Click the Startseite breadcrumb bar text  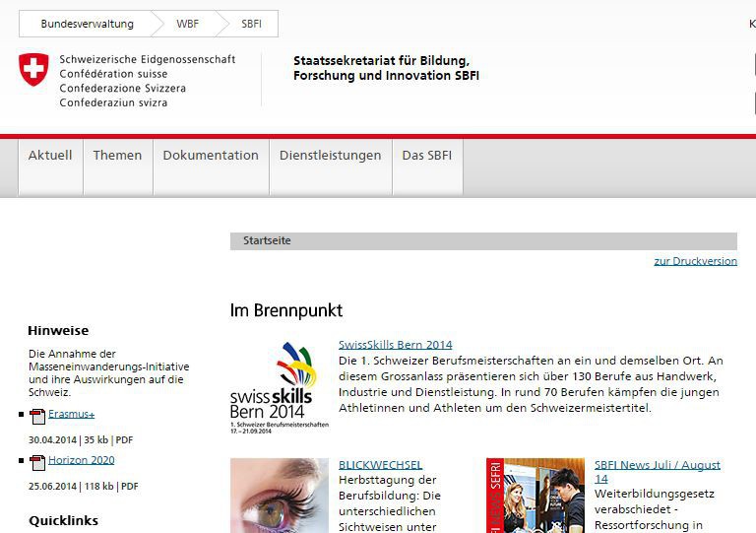[x=267, y=240]
